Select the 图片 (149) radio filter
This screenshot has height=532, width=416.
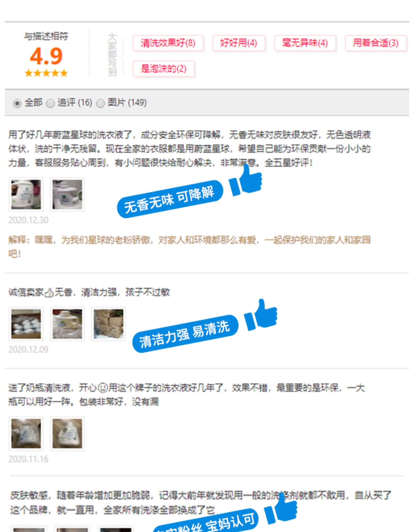coord(100,103)
